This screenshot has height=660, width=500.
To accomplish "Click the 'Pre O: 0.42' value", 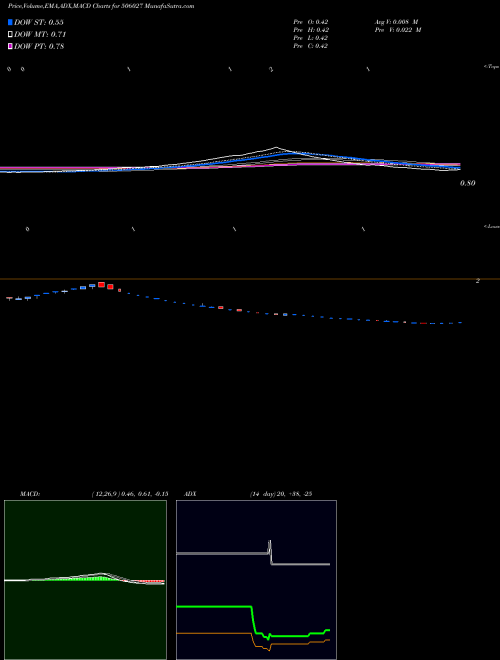I will tap(311, 22).
